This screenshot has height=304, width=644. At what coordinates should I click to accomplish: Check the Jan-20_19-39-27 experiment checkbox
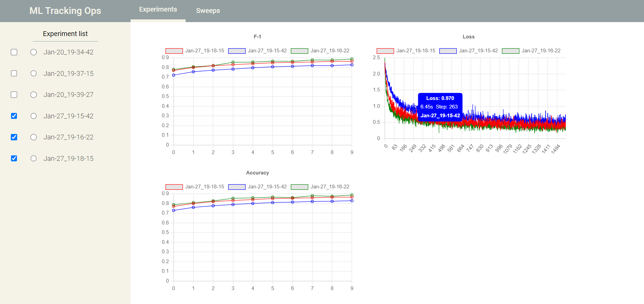(x=14, y=95)
